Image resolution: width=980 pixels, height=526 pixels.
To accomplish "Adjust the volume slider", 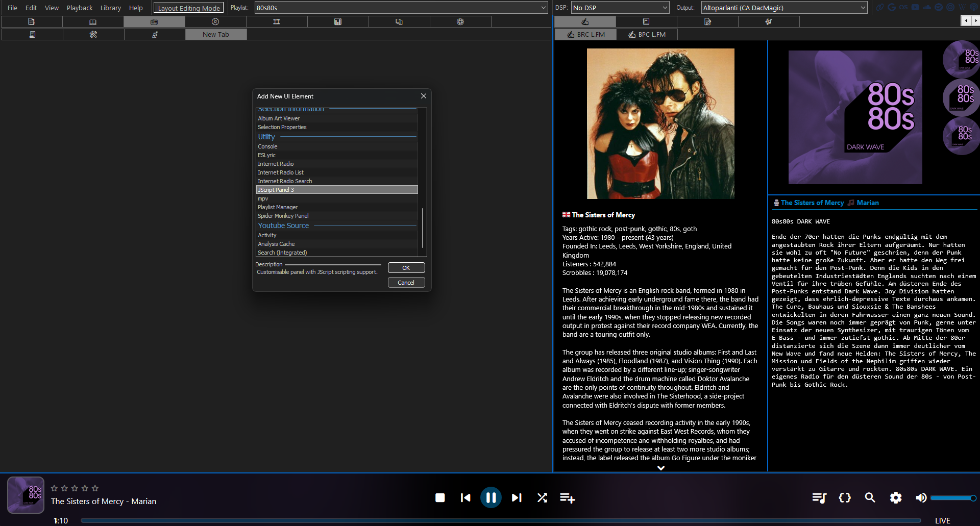I will point(953,498).
